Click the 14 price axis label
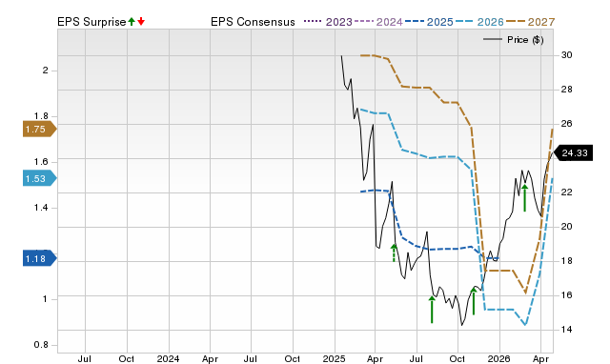This screenshot has width=610, height=364. [567, 330]
